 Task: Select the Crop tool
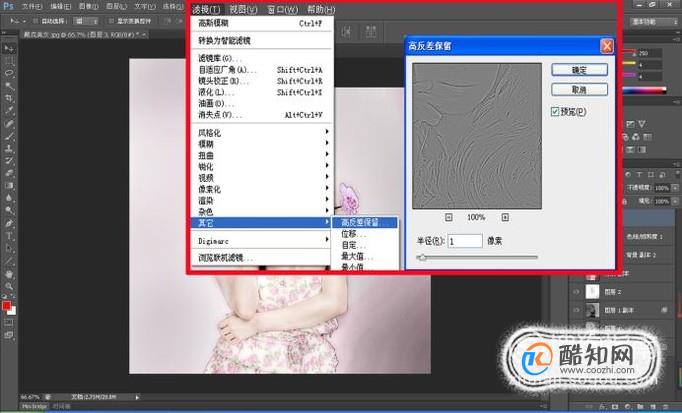[9, 98]
